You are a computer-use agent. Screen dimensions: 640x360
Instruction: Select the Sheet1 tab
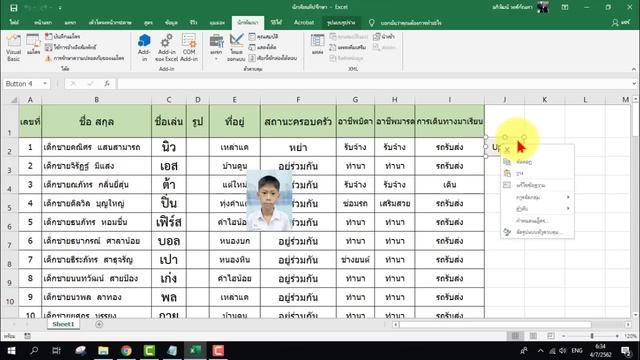(63, 324)
